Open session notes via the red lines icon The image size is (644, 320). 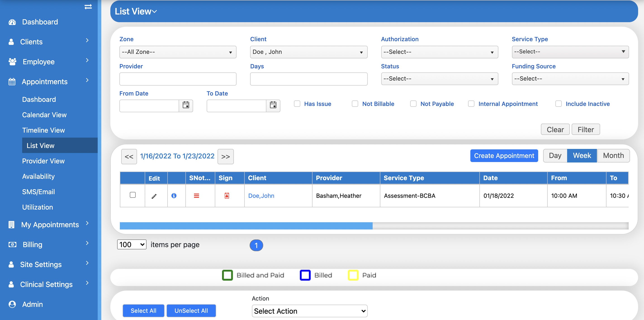tap(197, 196)
